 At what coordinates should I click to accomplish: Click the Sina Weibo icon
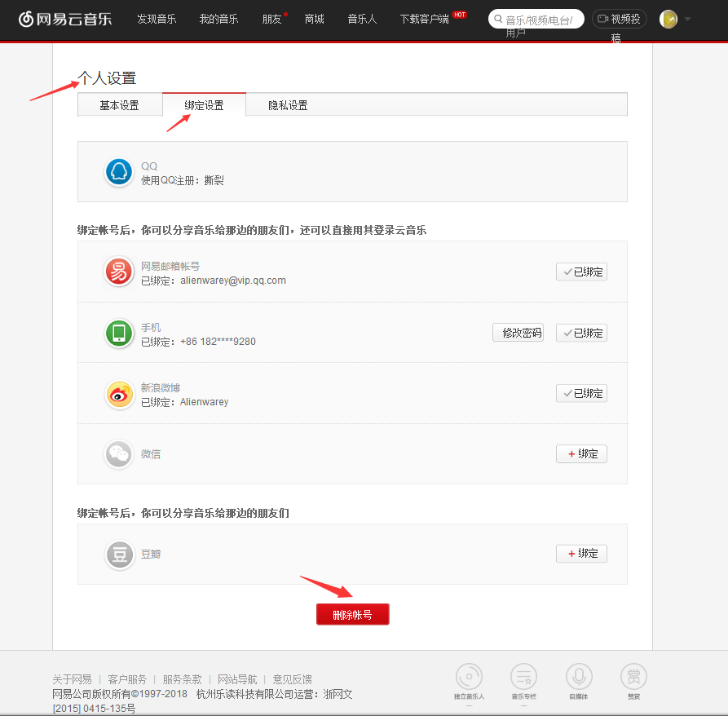point(118,393)
